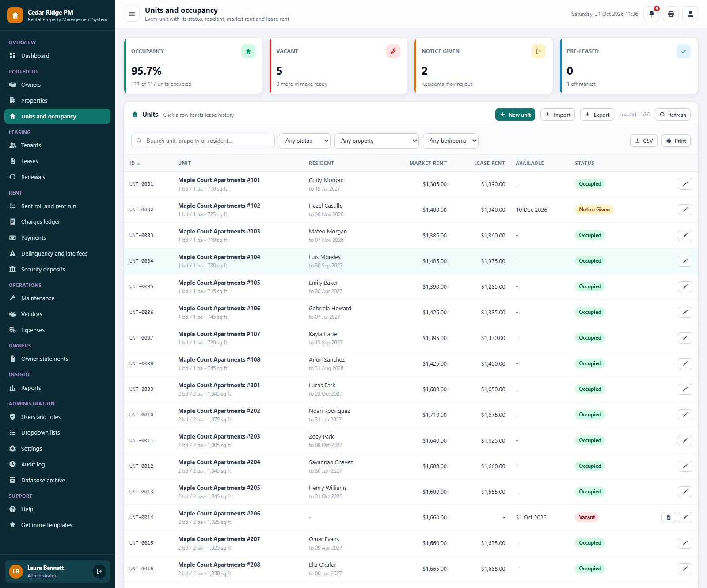Click the Cedar Ridge PM home logo

click(15, 15)
